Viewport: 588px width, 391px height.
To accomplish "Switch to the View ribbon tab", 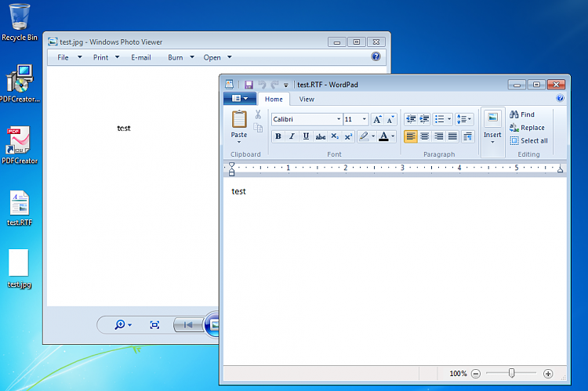I will 307,100.
